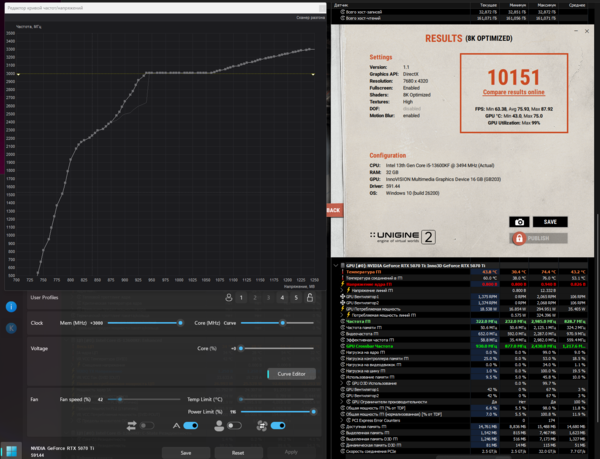Click fan icon on GPU Вентилятор2 RPM row
This screenshot has width=600, height=459.
pos(343,303)
